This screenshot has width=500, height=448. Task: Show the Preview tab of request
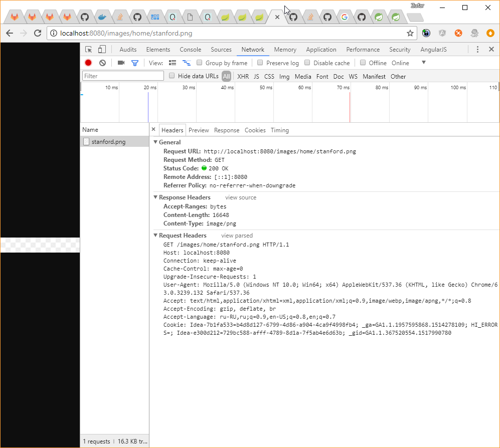(x=199, y=130)
